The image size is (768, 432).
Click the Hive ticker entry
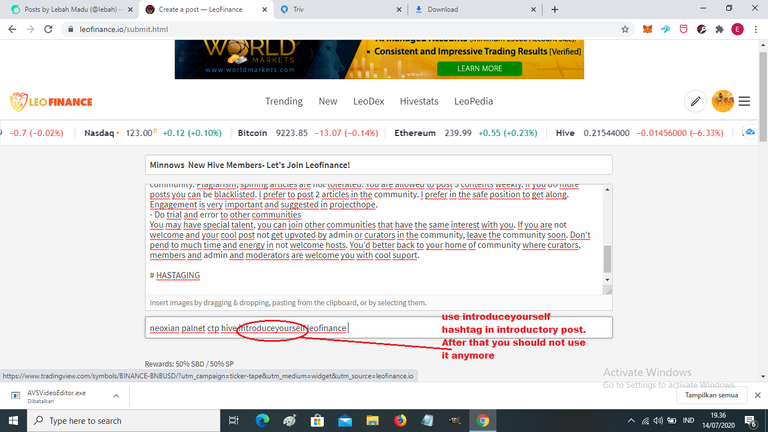pyautogui.click(x=639, y=133)
